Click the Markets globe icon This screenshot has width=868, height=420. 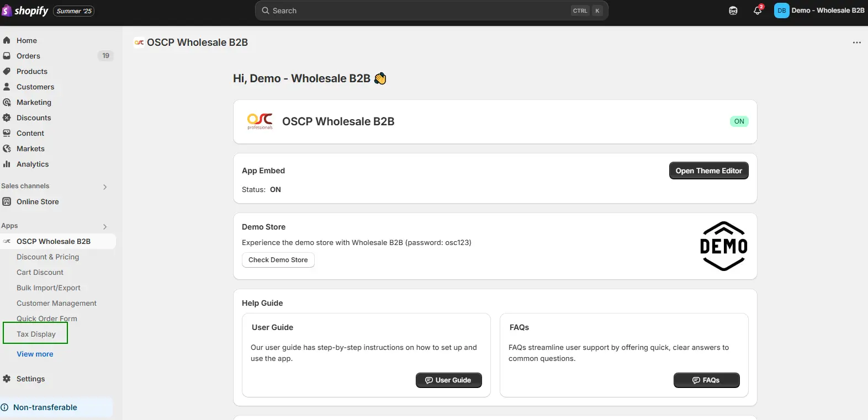[7, 148]
